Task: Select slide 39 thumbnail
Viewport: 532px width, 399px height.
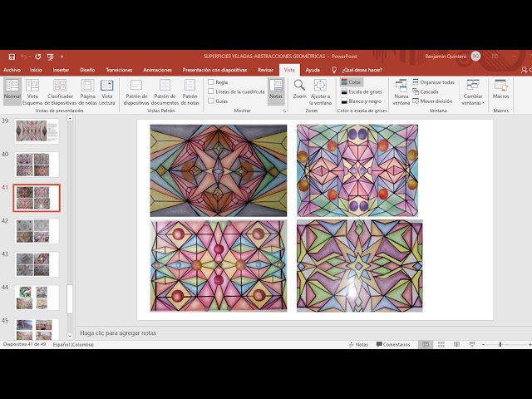Action: 37,131
